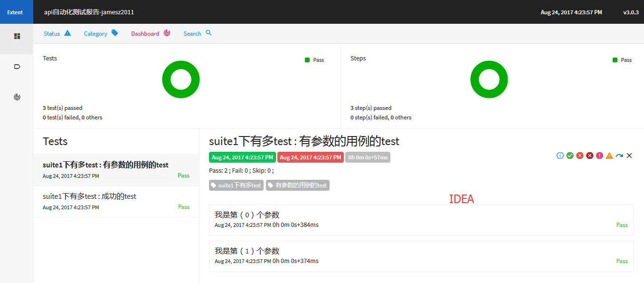This screenshot has height=283, width=644.
Task: Filter steps by error pink exclamation icon
Action: [599, 156]
